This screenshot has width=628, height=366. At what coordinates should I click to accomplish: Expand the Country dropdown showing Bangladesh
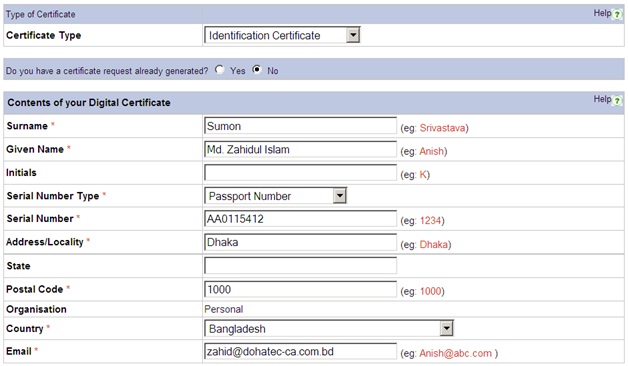pos(329,329)
